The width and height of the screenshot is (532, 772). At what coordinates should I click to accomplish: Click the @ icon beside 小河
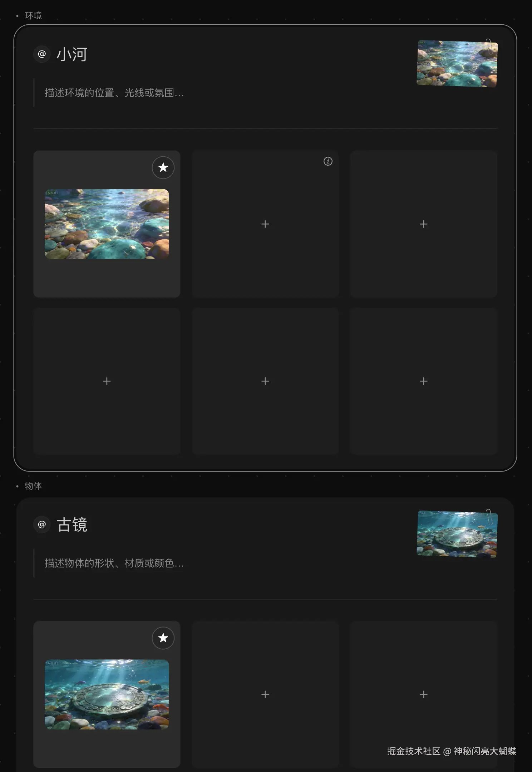point(42,54)
